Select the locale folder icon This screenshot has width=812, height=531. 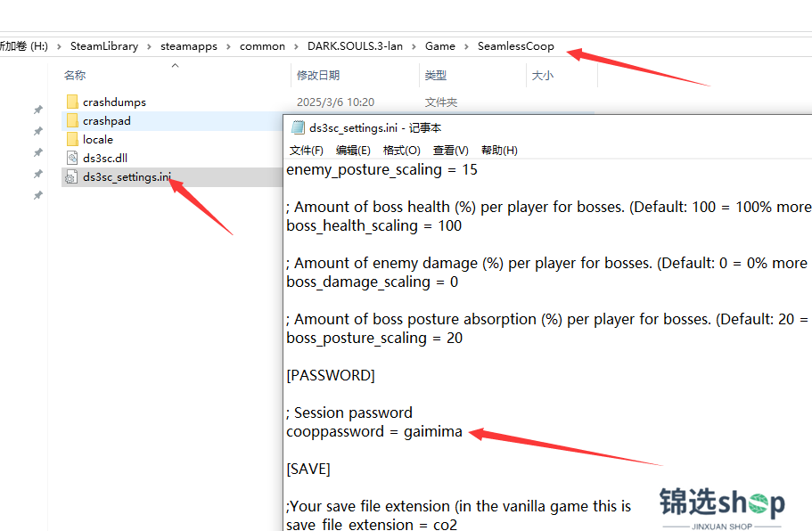(72, 139)
